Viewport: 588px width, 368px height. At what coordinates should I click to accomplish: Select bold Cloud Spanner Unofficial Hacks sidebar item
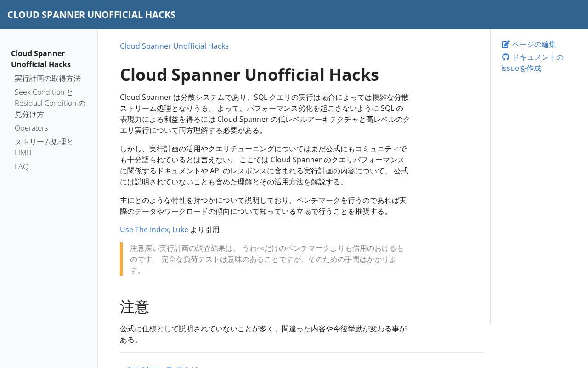[x=41, y=59]
